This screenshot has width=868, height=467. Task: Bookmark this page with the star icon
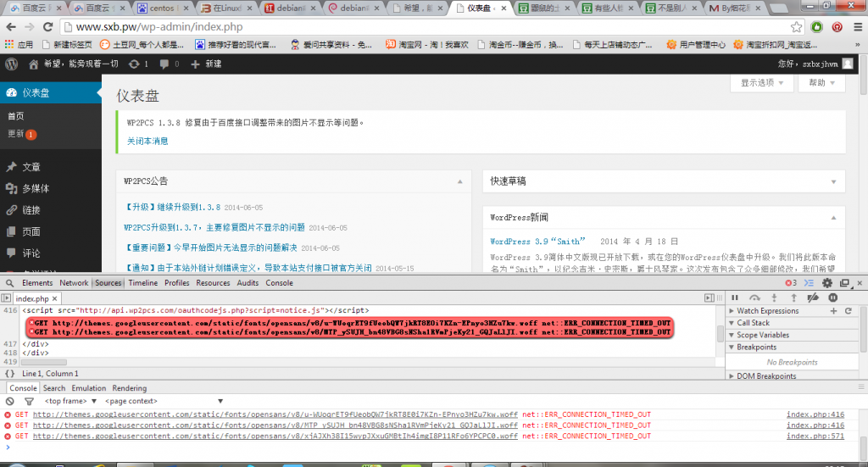coord(797,27)
